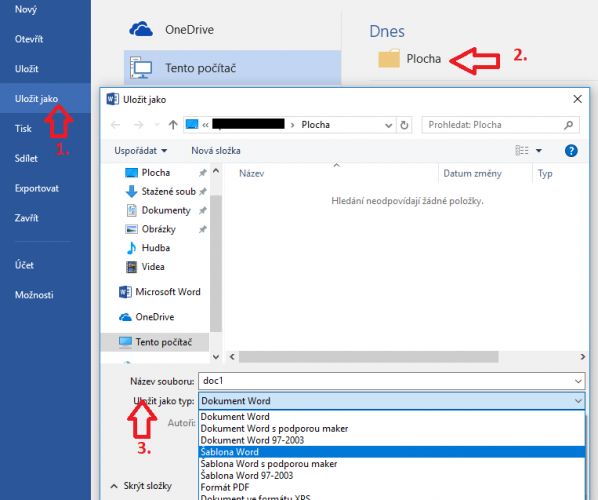598x500 pixels.
Task: Click the forward arrow in the dialog
Action: [x=138, y=125]
